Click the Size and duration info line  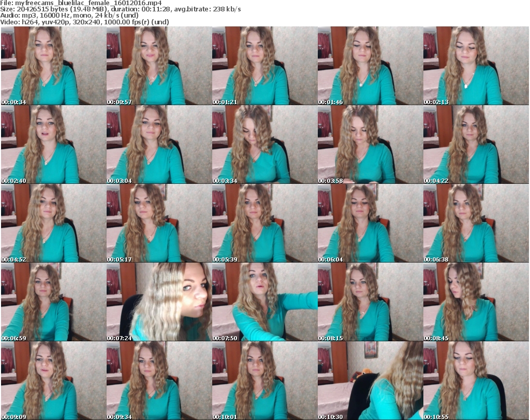pos(120,9)
